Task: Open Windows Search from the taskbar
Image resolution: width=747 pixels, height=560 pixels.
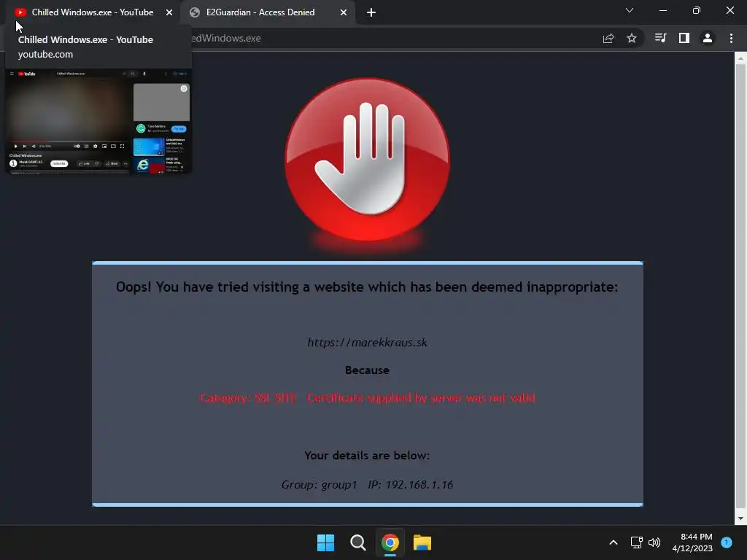Action: [357, 542]
